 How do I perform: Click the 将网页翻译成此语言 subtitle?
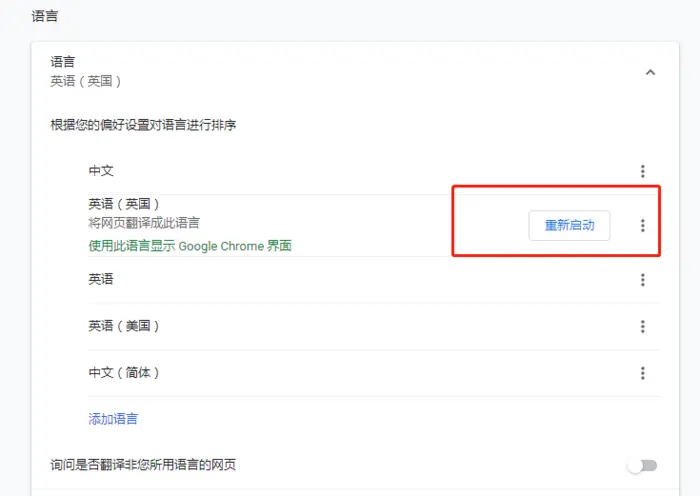[144, 223]
